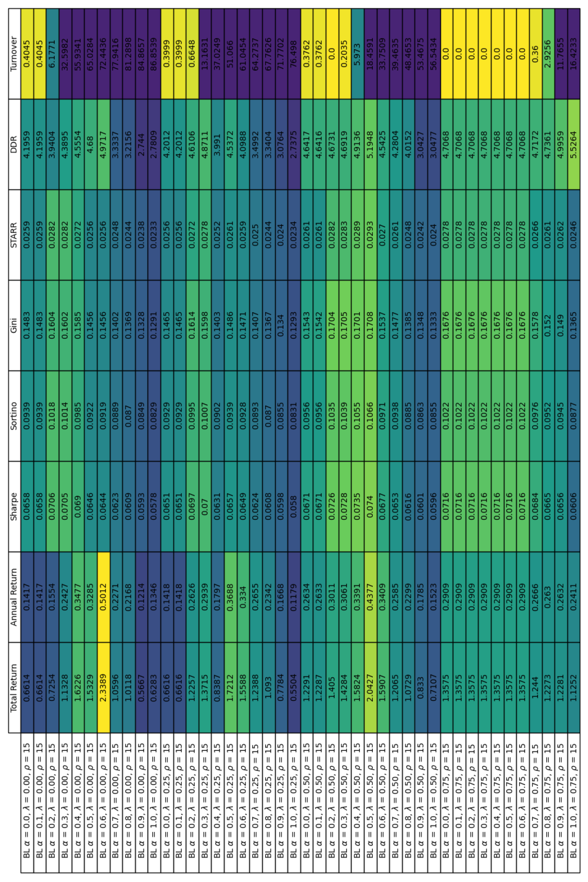Select the Sharpe cell 0.058
Screen dimensions: 588x882
click(294, 506)
